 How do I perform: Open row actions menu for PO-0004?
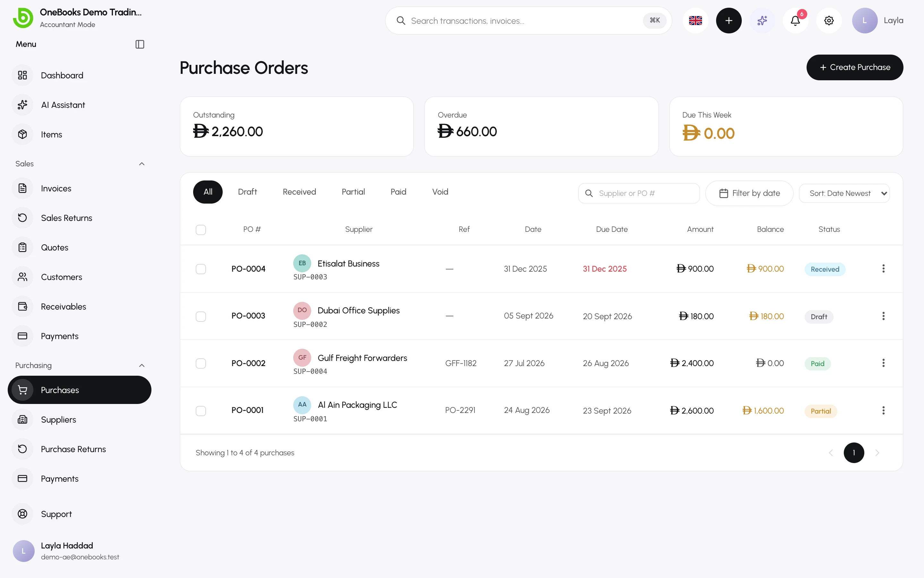point(883,269)
